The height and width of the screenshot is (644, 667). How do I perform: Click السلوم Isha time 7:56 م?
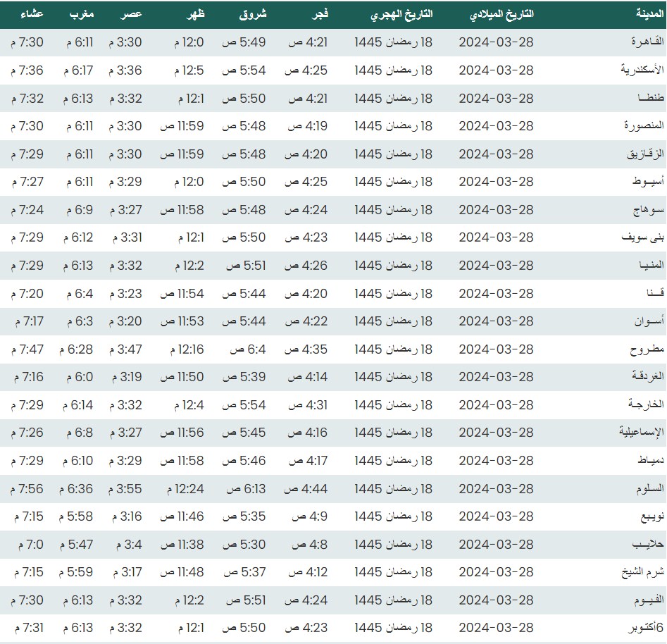point(27,488)
